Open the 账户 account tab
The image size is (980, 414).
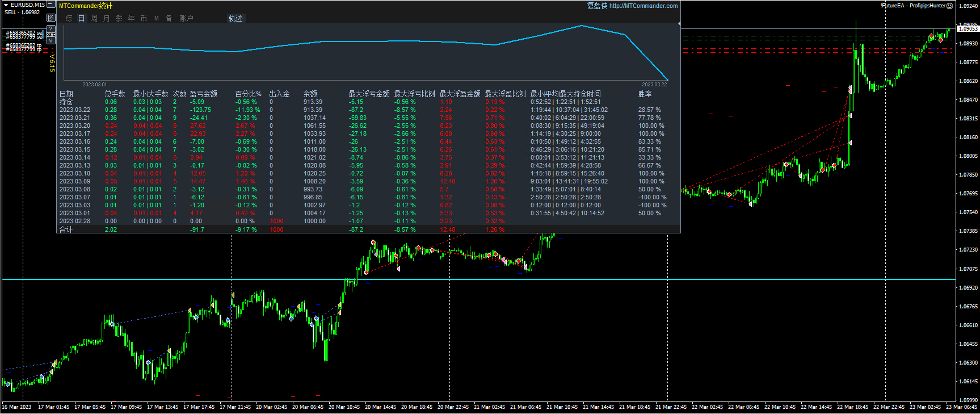coord(186,18)
